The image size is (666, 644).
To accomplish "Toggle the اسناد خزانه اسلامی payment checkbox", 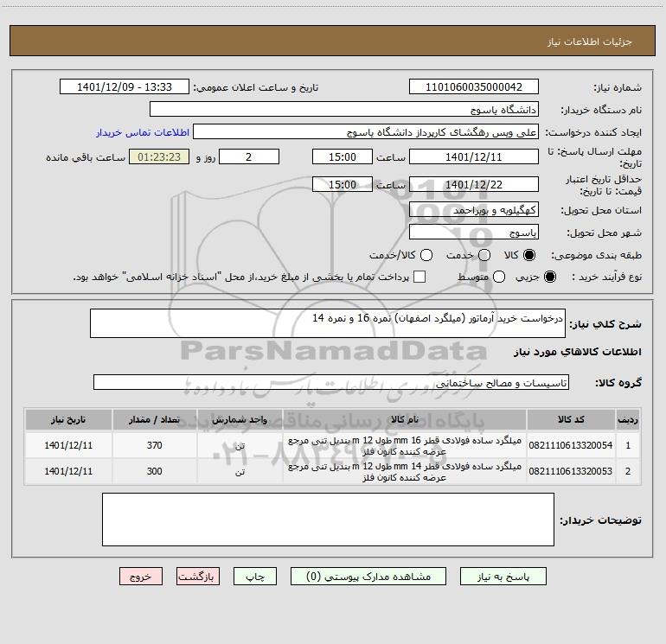I will (419, 277).
